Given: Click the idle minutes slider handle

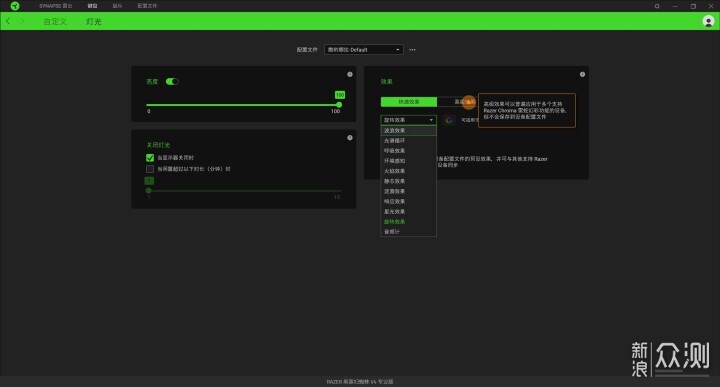Looking at the screenshot, I should click(x=148, y=190).
